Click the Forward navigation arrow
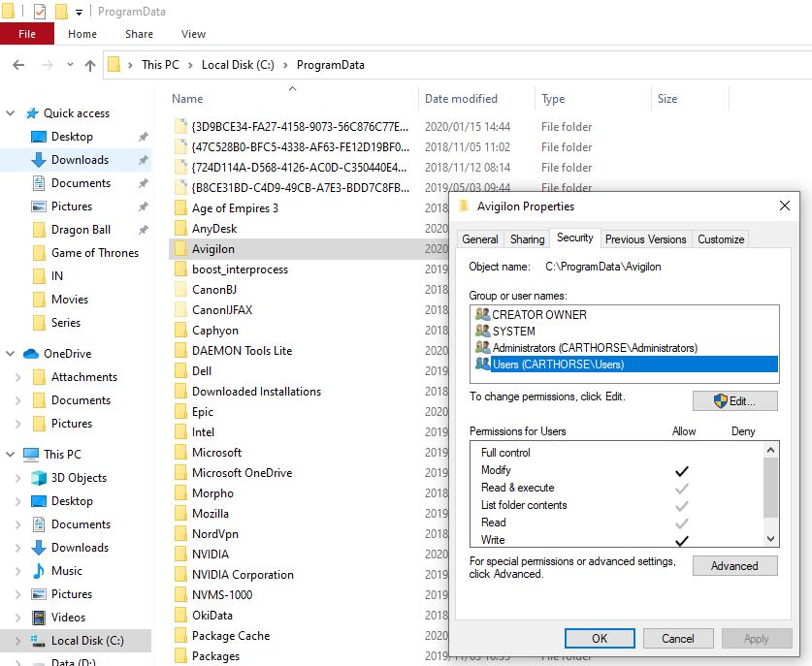The height and width of the screenshot is (666, 812). point(48,65)
